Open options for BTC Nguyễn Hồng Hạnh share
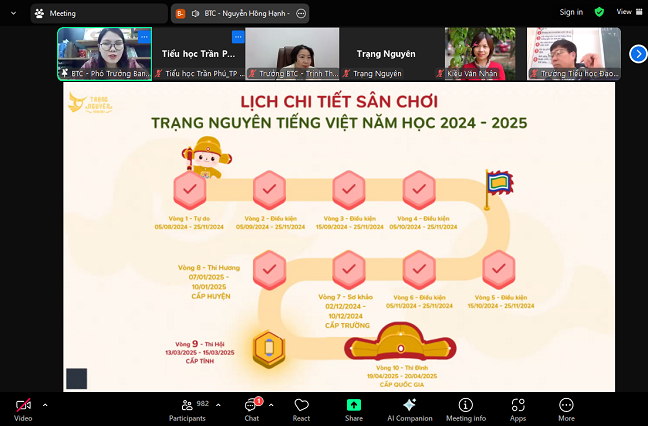Image resolution: width=648 pixels, height=426 pixels. (x=301, y=14)
